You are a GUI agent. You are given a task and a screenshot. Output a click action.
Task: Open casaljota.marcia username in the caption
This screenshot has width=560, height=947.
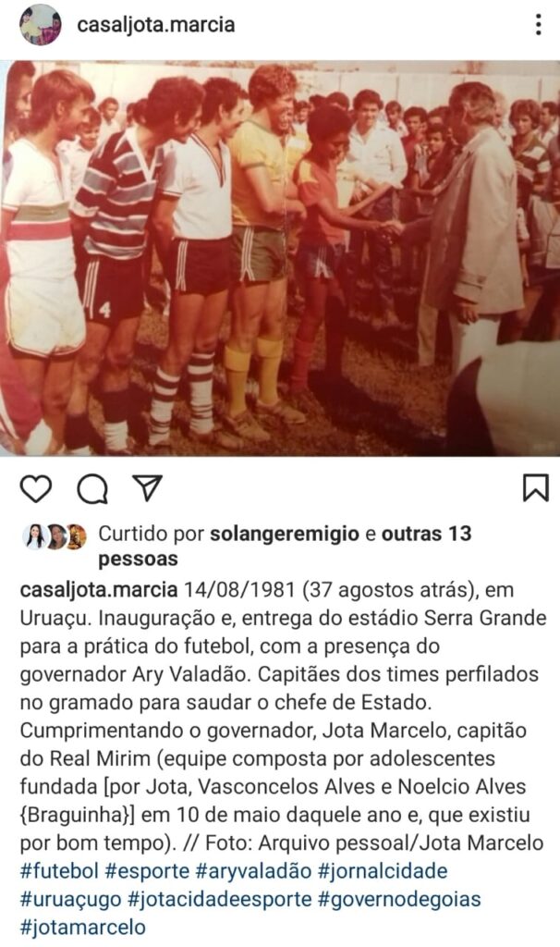[x=99, y=590]
